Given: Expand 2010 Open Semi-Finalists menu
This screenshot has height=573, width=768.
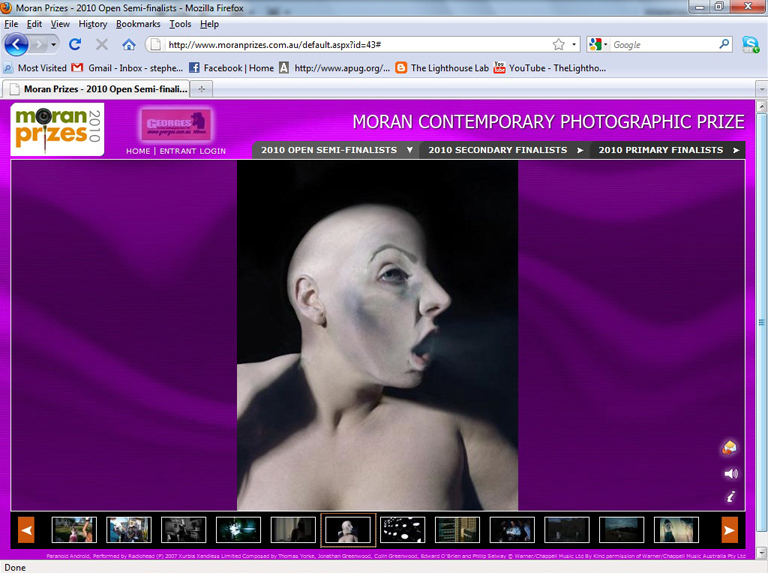Looking at the screenshot, I should [x=336, y=150].
